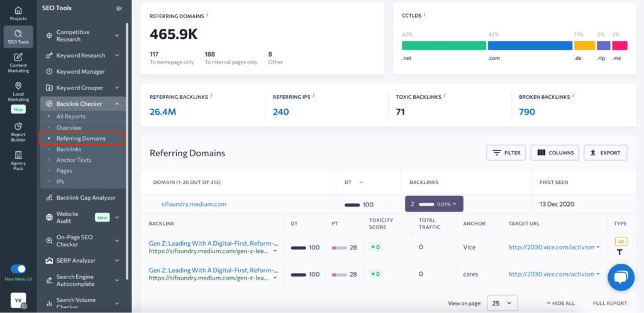The height and width of the screenshot is (313, 644).
Task: Open the 26.4M referring backlinks value
Action: (163, 111)
